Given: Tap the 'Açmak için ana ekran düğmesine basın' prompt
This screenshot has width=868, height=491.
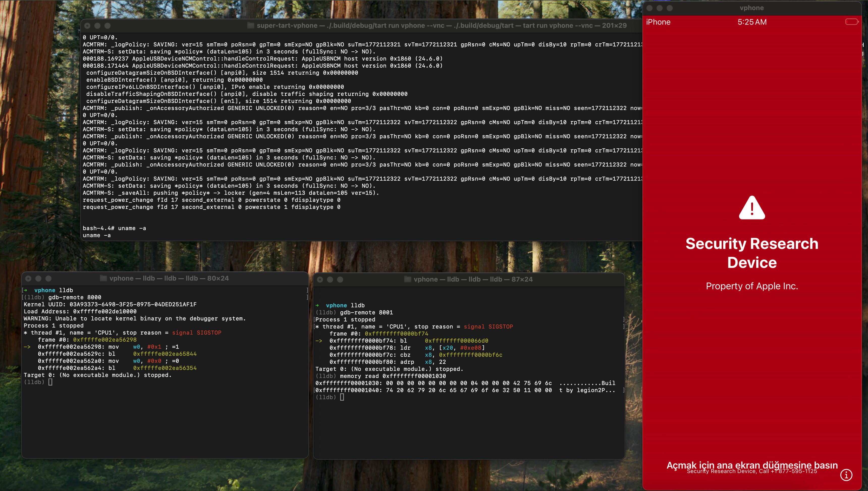Looking at the screenshot, I should [752, 465].
